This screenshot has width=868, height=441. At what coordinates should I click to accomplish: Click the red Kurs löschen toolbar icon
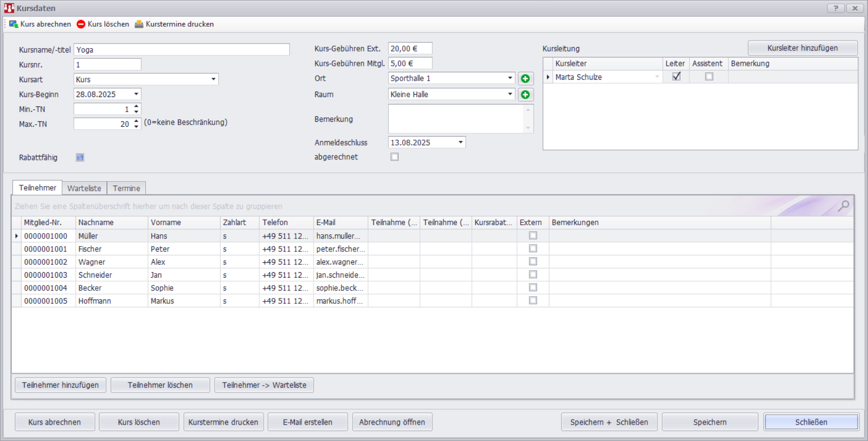point(81,24)
